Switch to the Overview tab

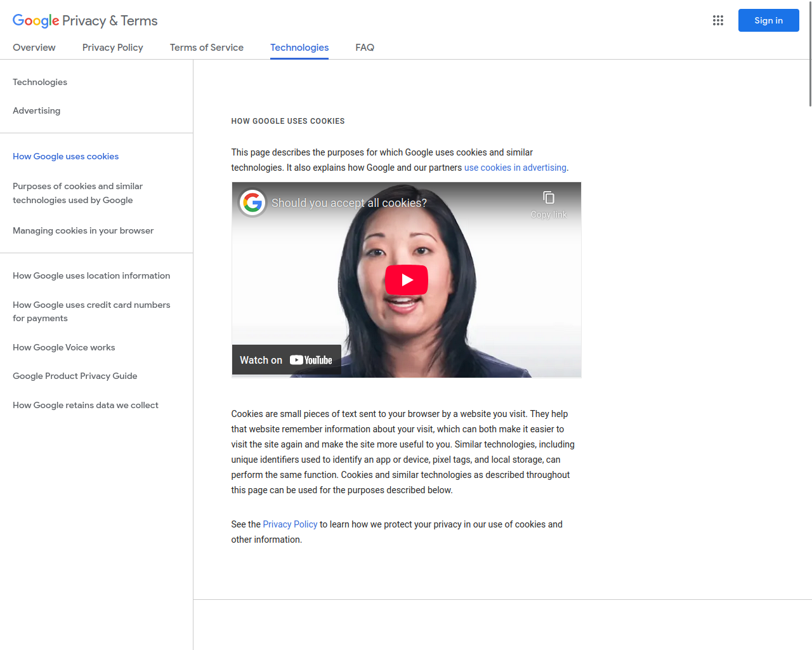point(34,48)
